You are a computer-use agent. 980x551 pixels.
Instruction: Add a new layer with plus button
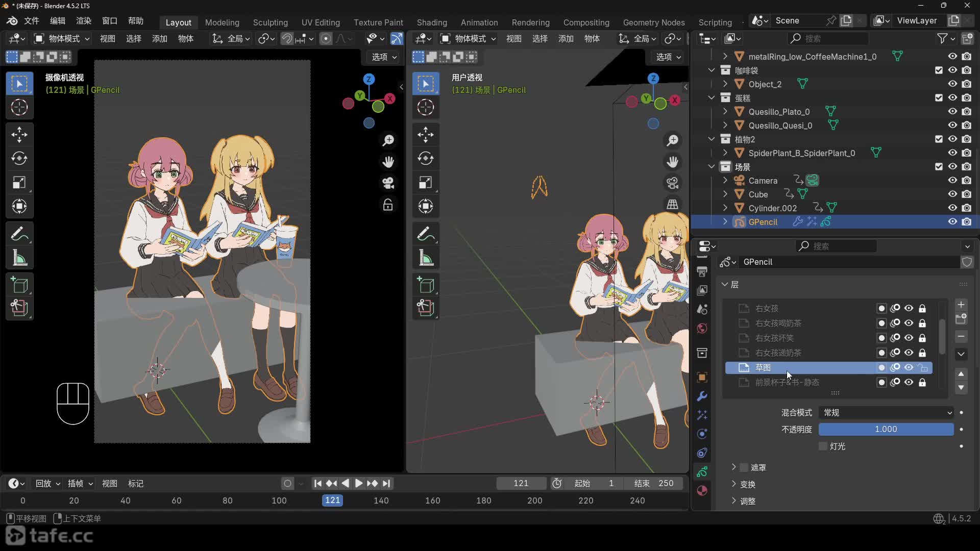[961, 305]
